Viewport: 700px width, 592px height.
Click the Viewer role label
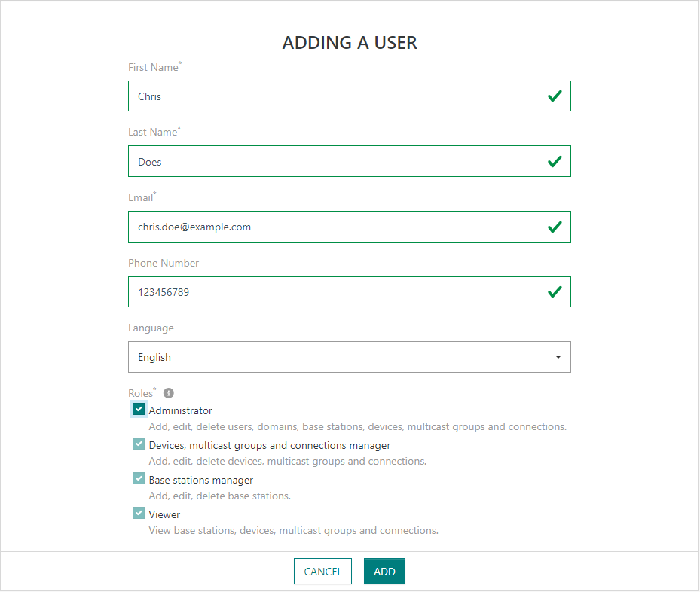pos(164,515)
